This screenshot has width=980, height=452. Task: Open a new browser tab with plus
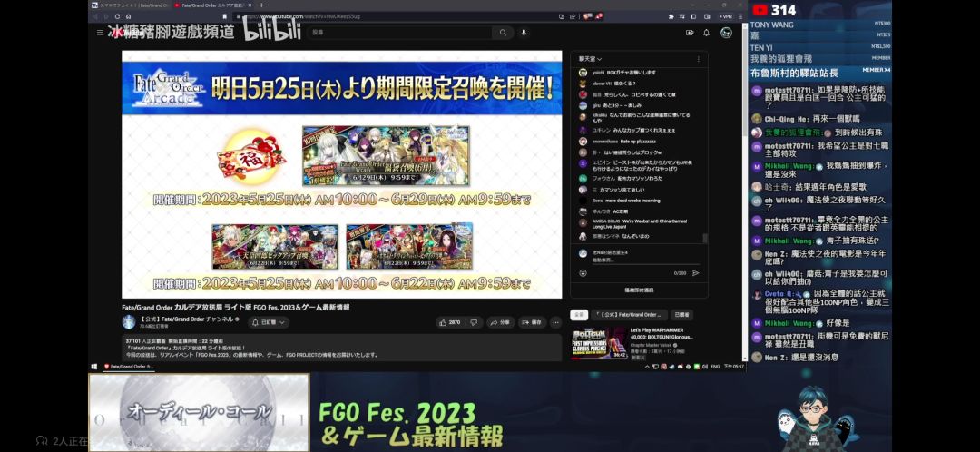(261, 5)
